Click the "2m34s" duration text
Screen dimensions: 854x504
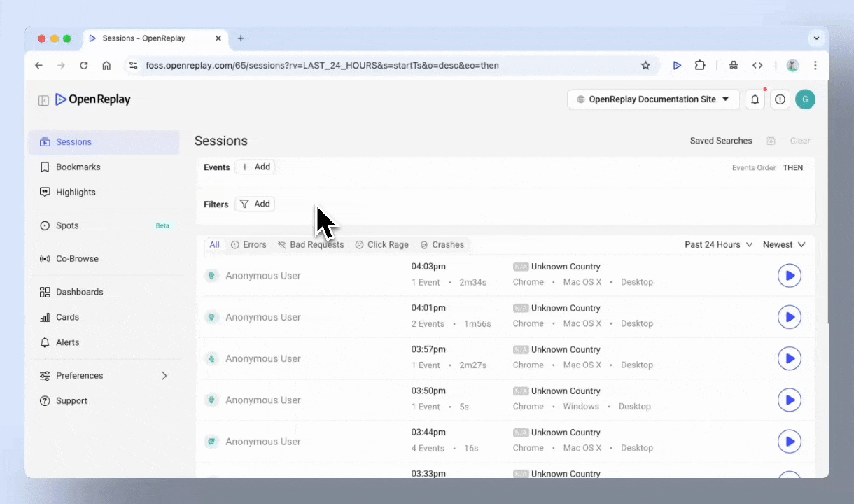472,282
